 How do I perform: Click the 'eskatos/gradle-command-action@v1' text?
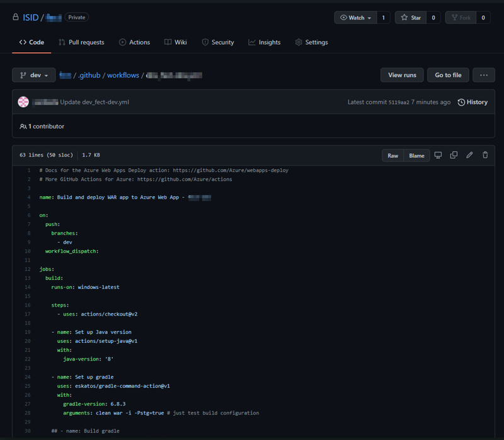point(122,386)
